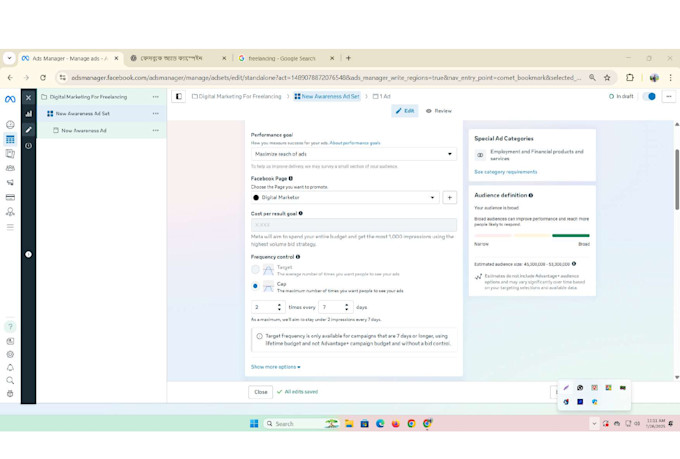Open See category requirements link
This screenshot has height=459, width=680.
[506, 172]
